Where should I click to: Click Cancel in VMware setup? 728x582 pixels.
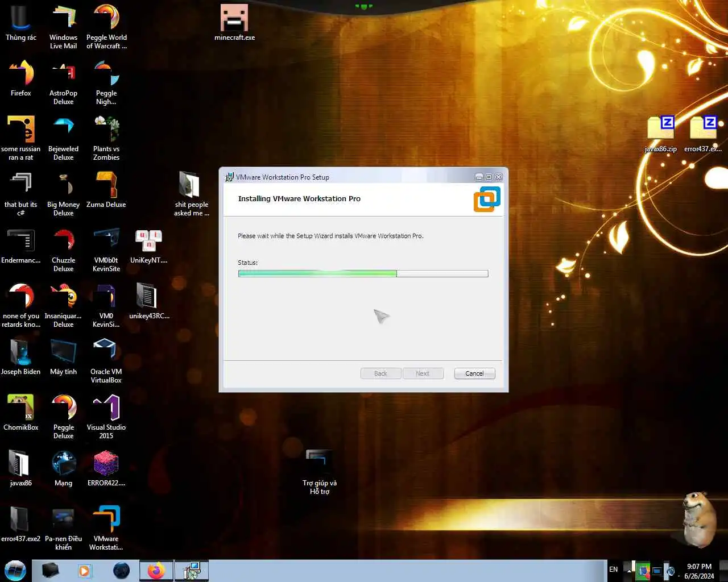(474, 373)
